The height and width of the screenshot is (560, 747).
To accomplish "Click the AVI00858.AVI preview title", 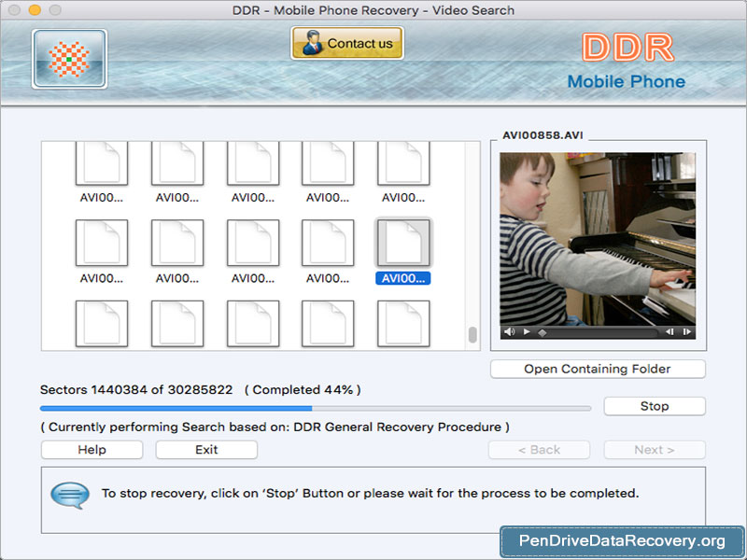I will tap(543, 135).
